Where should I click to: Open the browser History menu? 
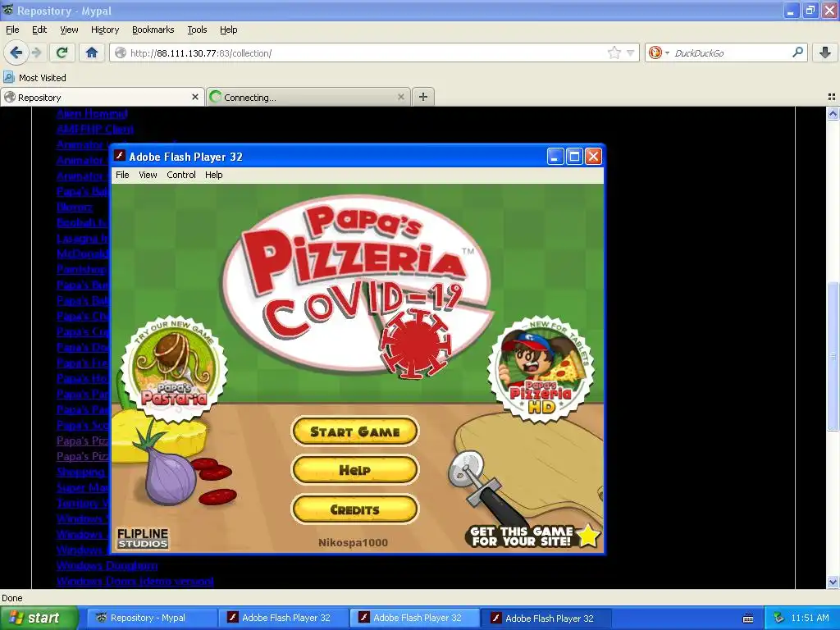104,30
